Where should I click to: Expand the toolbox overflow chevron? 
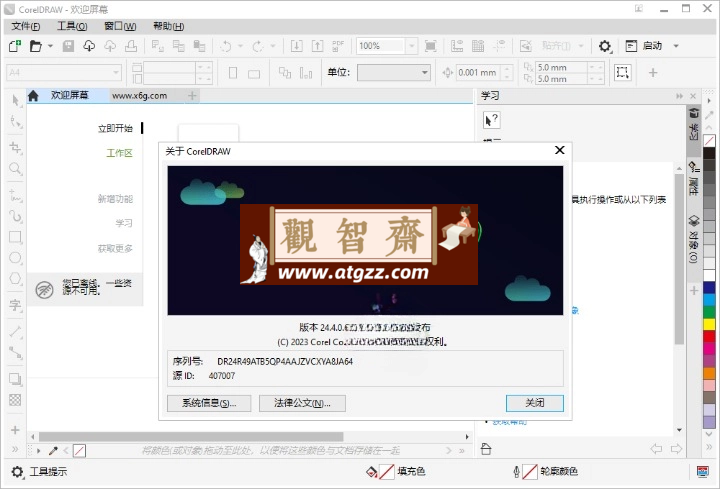tap(15, 450)
